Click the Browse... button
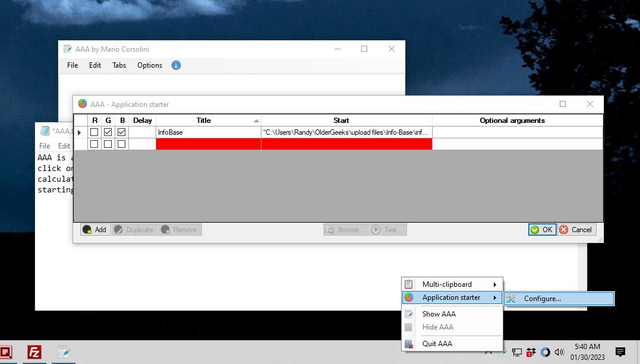This screenshot has width=640, height=364. (346, 230)
